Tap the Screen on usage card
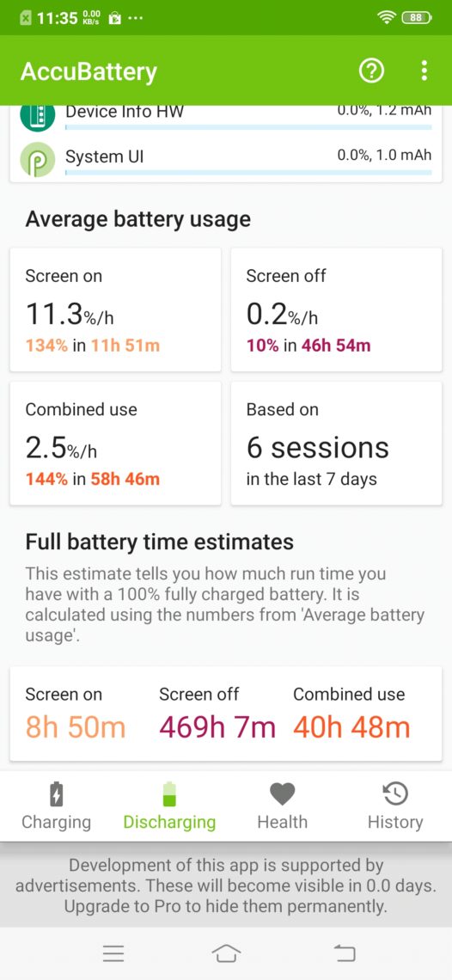 116,309
